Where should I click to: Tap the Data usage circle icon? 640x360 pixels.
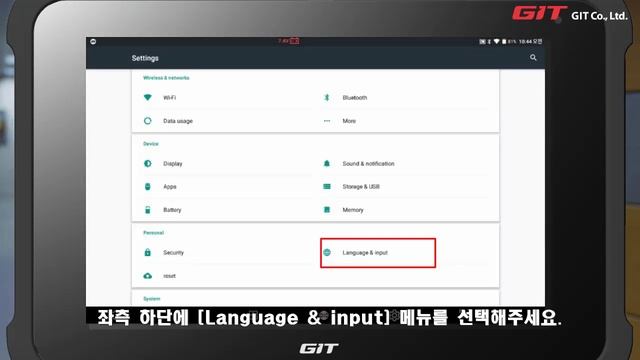click(x=148, y=121)
